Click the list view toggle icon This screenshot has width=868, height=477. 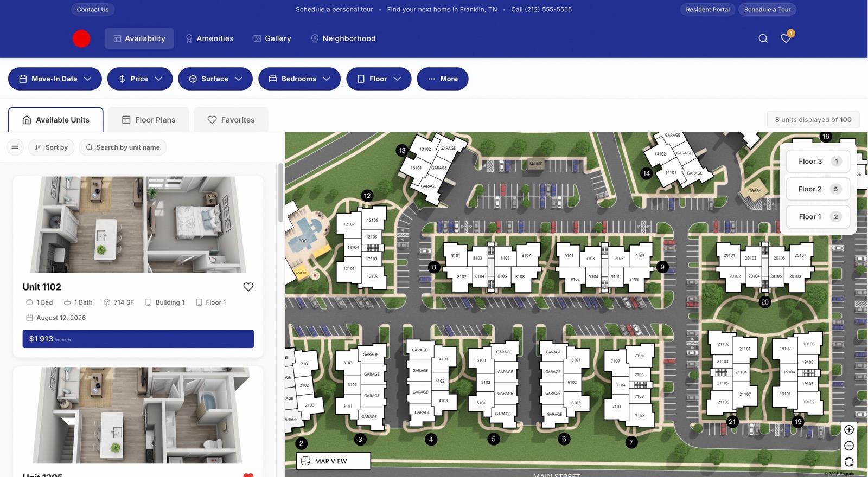click(15, 147)
